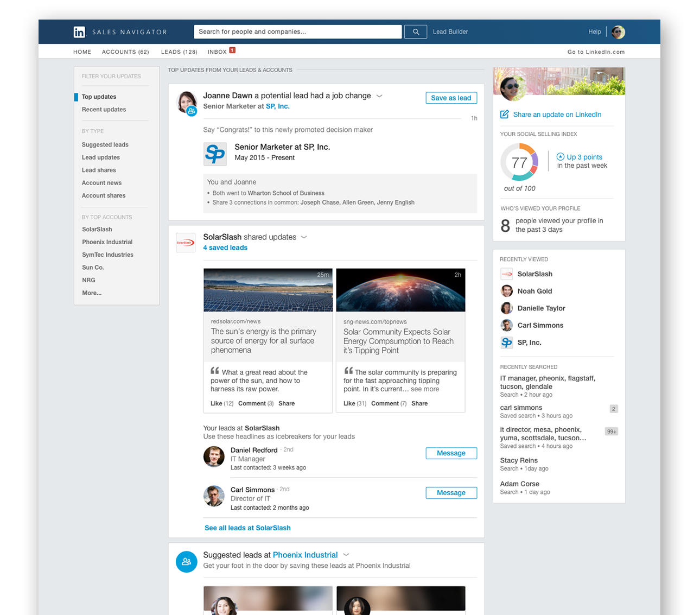Click the up arrow icon beside Up 3 points
Screen dimensions: 700x615
561,157
